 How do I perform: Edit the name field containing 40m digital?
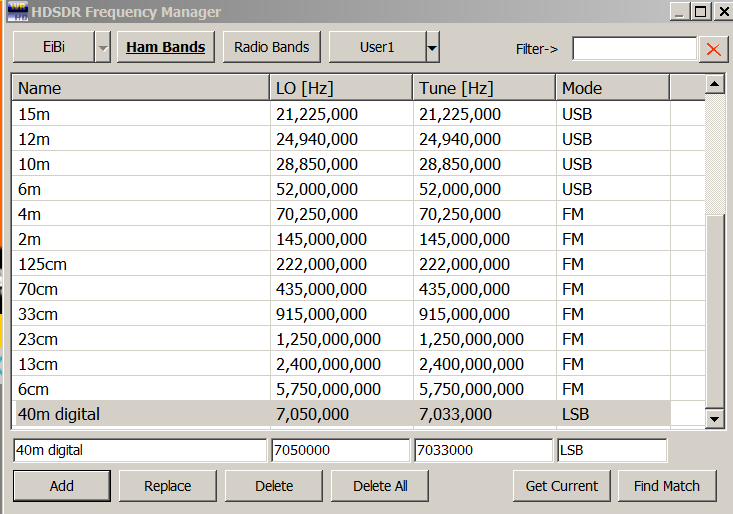(140, 450)
